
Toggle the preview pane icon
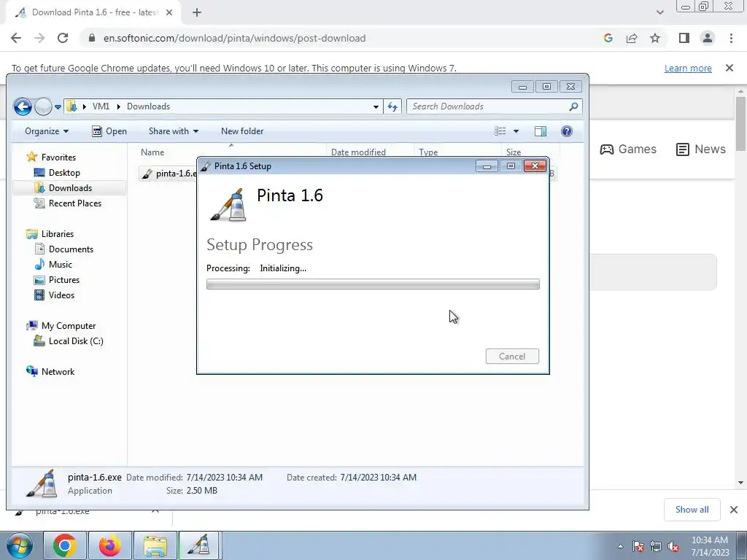[x=541, y=131]
